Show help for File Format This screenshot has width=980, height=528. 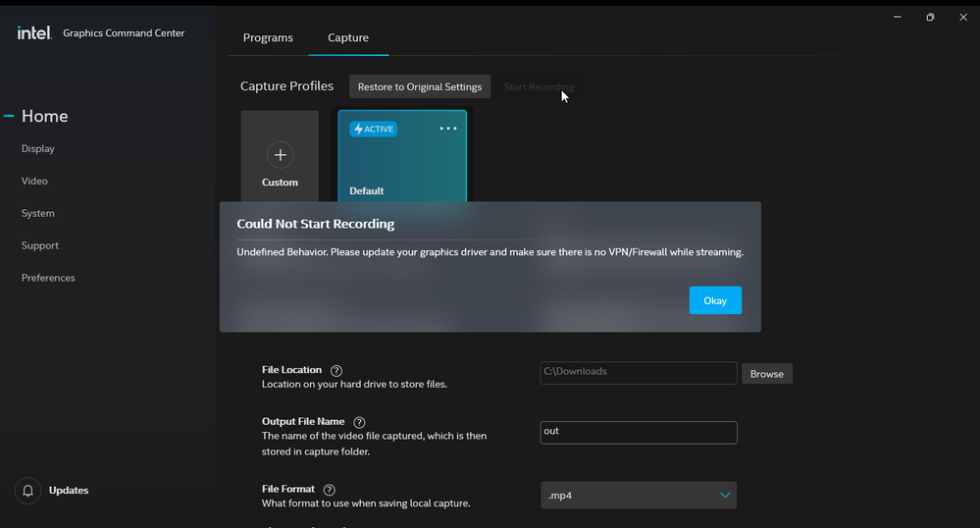tap(330, 490)
